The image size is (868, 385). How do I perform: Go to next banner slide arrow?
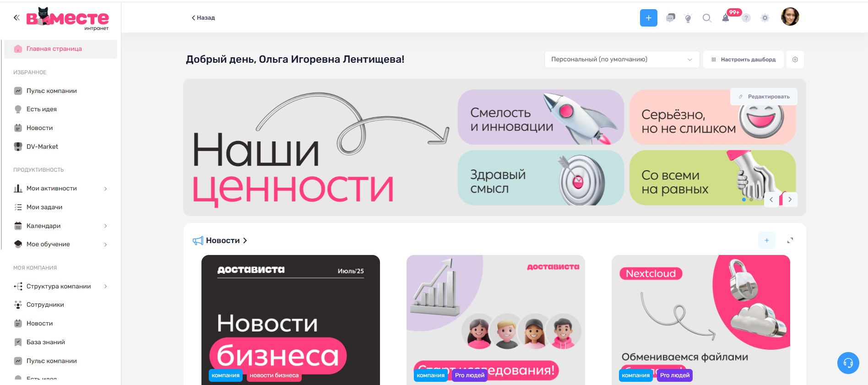pyautogui.click(x=790, y=200)
